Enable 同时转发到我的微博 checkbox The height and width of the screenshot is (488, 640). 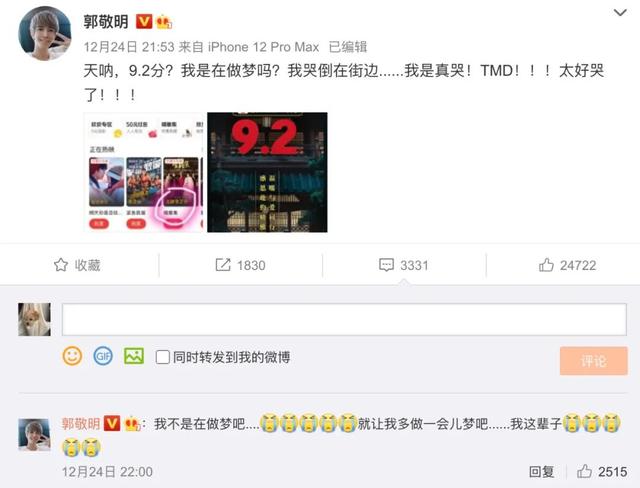[x=162, y=357]
